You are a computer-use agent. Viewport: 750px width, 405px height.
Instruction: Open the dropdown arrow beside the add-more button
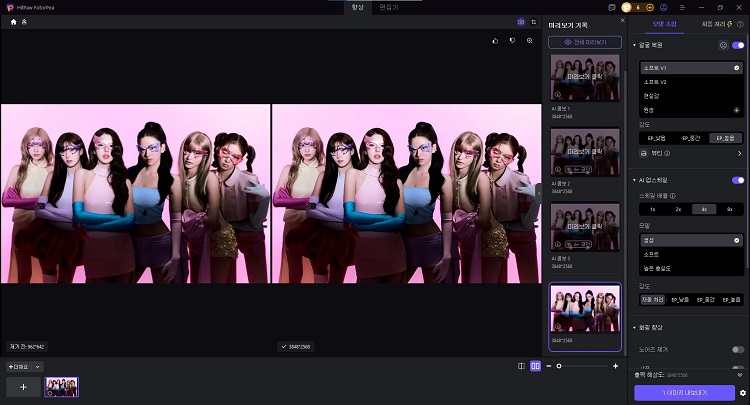[x=37, y=367]
